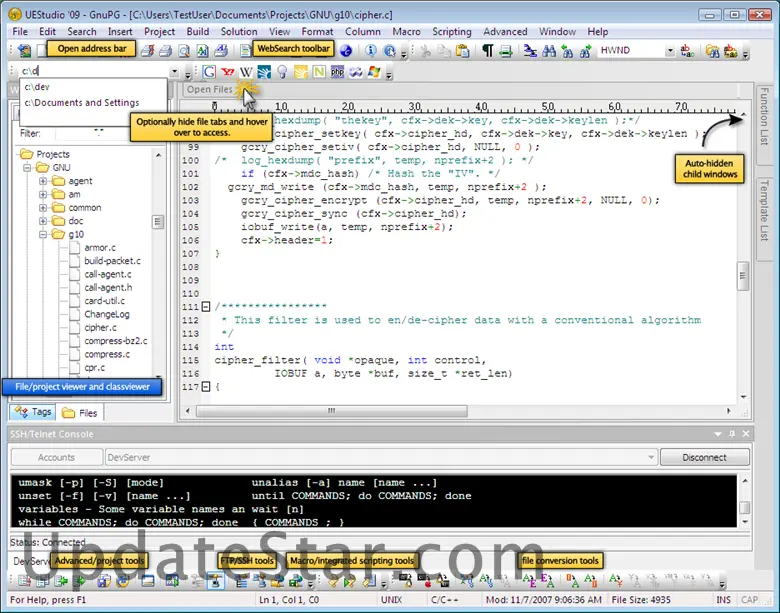Select build-packet.c in the project tree
Image resolution: width=780 pixels, height=613 pixels.
pyautogui.click(x=112, y=261)
